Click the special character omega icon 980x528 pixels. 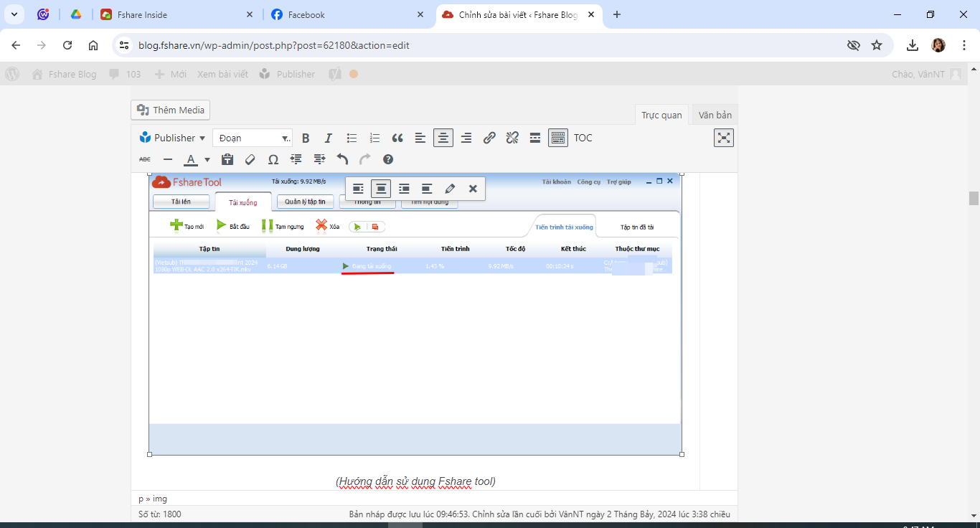(273, 159)
